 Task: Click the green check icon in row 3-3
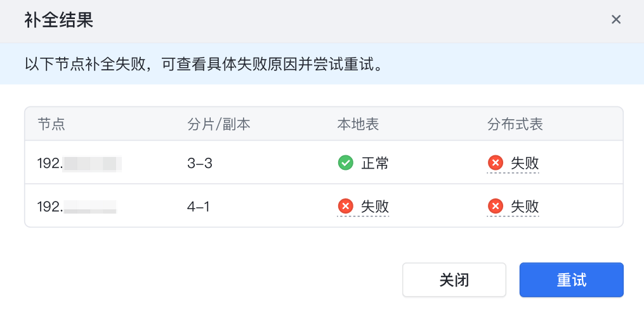(345, 163)
